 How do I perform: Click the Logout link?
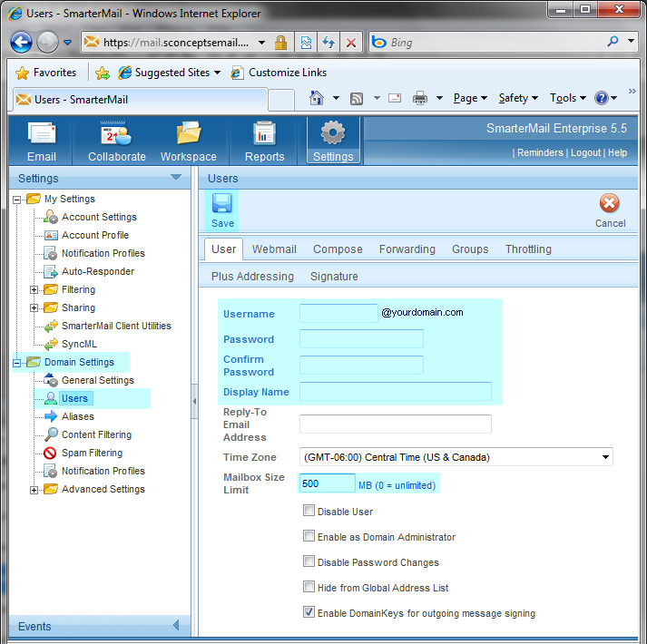(x=585, y=153)
